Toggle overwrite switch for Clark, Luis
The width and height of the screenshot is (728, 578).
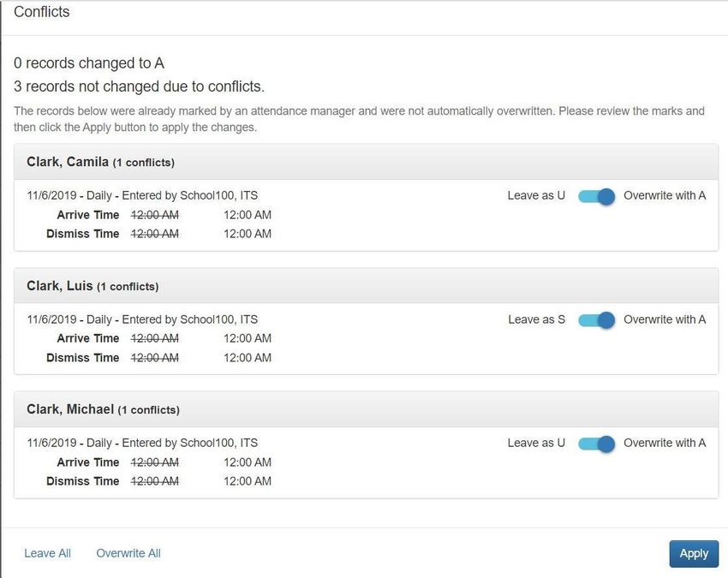[596, 320]
